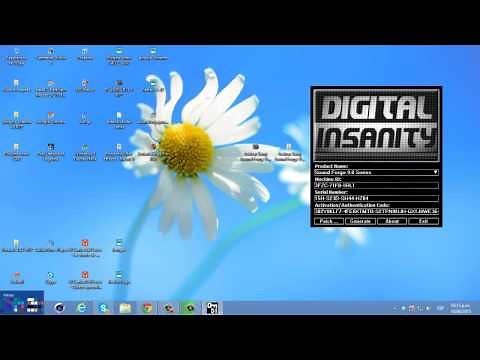This screenshot has height=360, width=480.
Task: Click the Digital Insanity logo banner
Action: [376, 125]
